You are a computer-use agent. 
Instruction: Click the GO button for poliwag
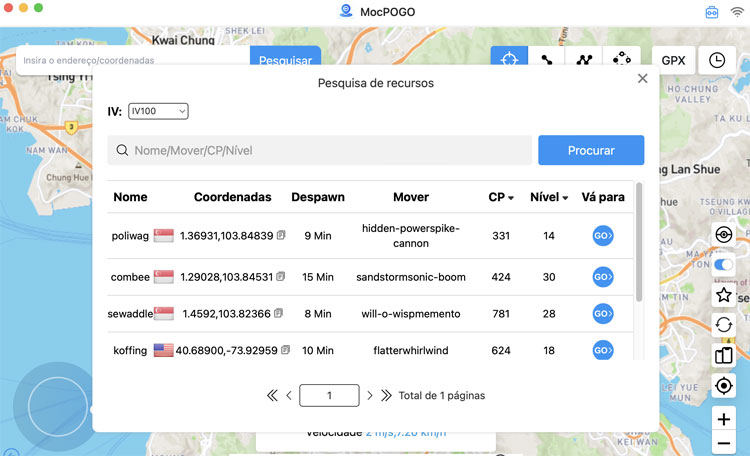click(602, 236)
